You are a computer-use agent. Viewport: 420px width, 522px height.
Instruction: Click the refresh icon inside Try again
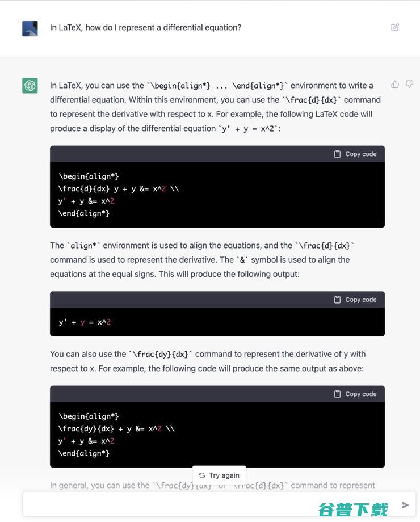pyautogui.click(x=201, y=475)
